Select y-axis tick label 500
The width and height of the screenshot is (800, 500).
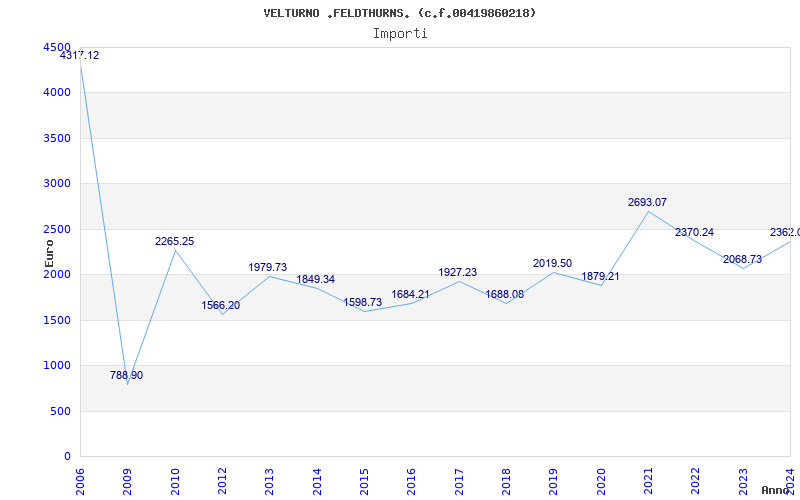click(x=60, y=411)
